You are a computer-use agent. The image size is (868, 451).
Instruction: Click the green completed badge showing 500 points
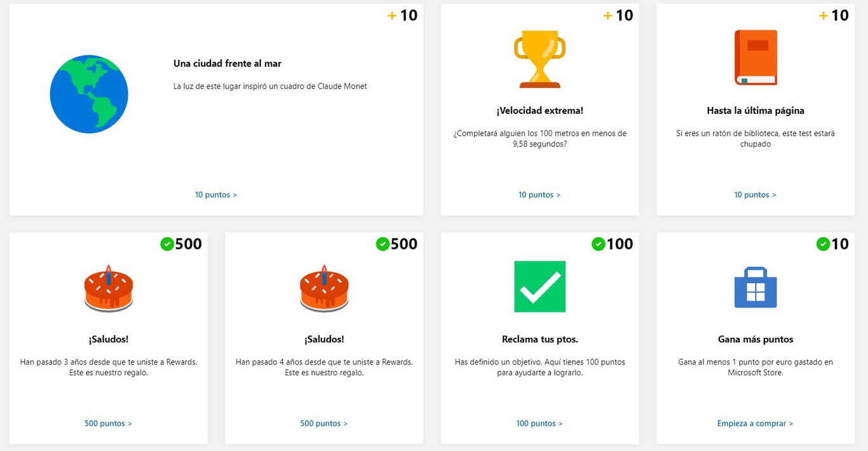tap(181, 244)
